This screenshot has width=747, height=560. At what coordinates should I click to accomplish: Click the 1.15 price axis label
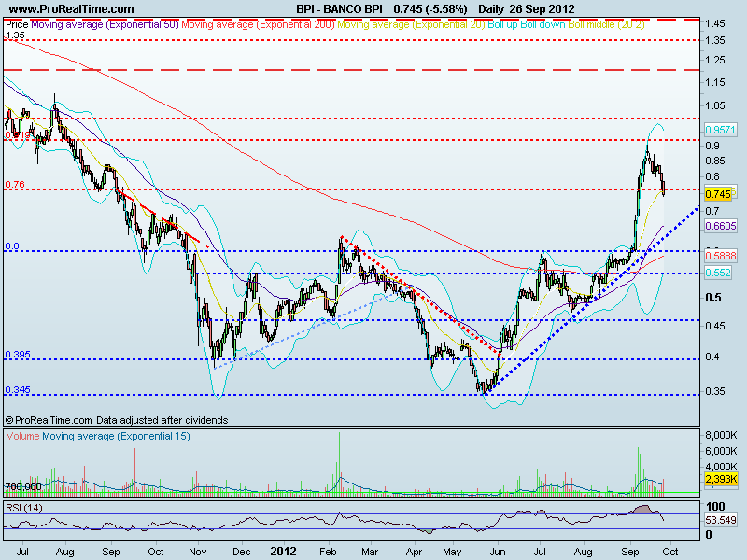coord(715,82)
